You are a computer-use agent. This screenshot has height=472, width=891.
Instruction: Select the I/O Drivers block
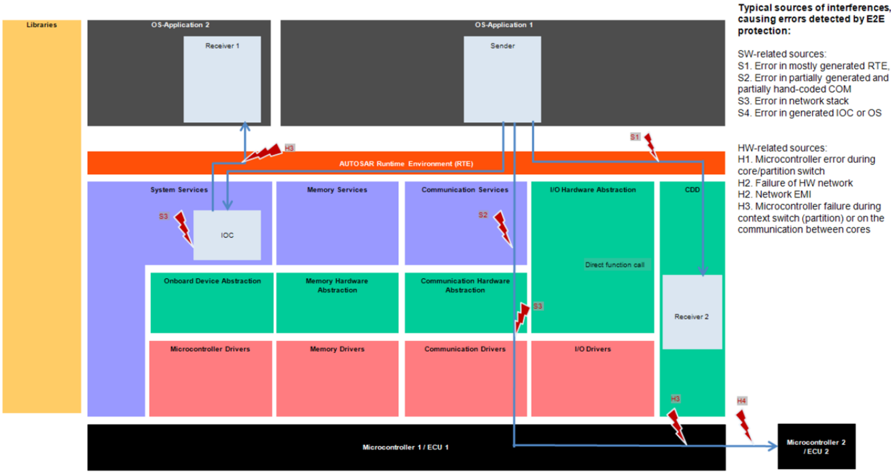[x=593, y=379]
